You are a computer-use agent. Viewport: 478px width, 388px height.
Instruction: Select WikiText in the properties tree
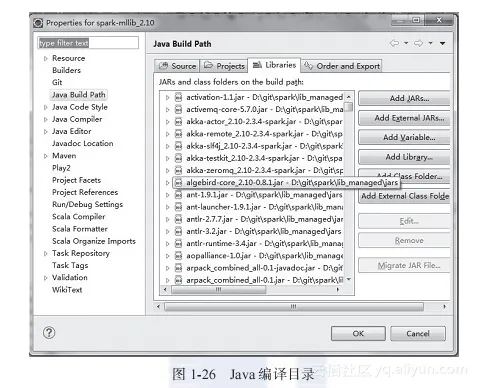point(67,290)
